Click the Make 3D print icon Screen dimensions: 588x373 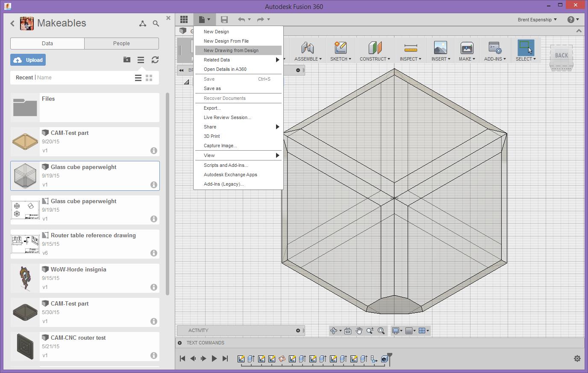click(x=467, y=48)
